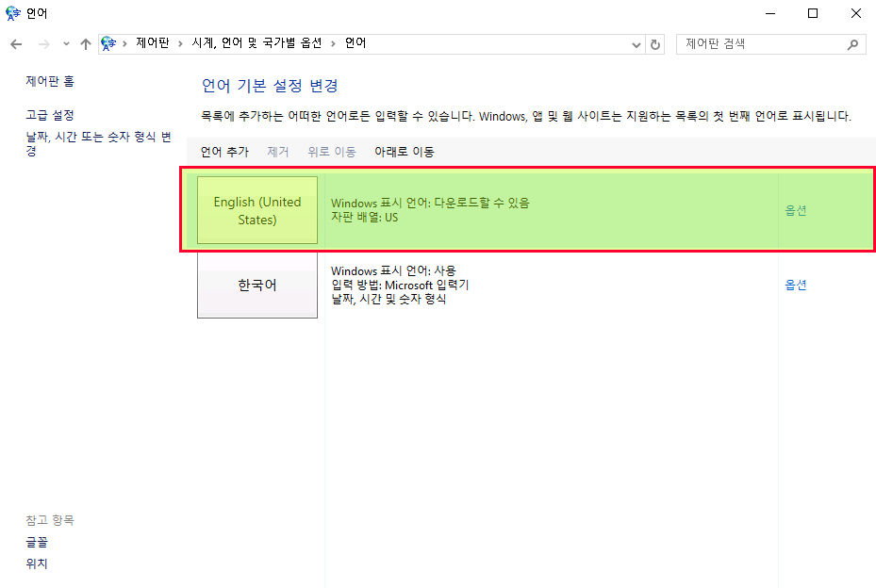Expand chevron after 시계, 언어 및 국가별 옵션
The width and height of the screenshot is (876, 588).
pos(333,43)
